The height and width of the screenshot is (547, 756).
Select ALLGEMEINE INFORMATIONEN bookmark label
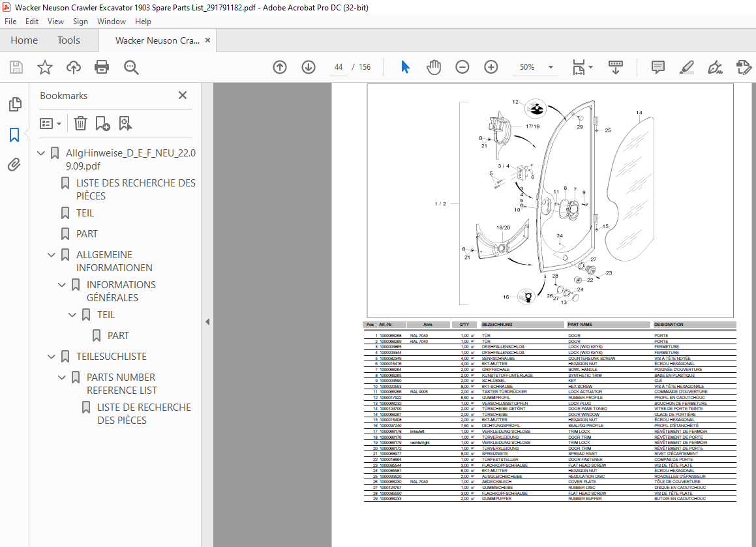[x=114, y=261]
